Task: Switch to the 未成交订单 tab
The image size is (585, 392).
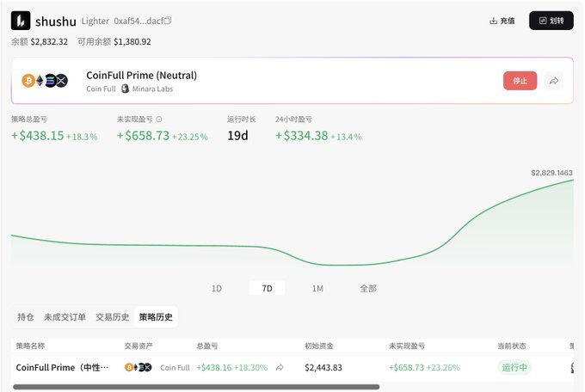Action: point(65,317)
